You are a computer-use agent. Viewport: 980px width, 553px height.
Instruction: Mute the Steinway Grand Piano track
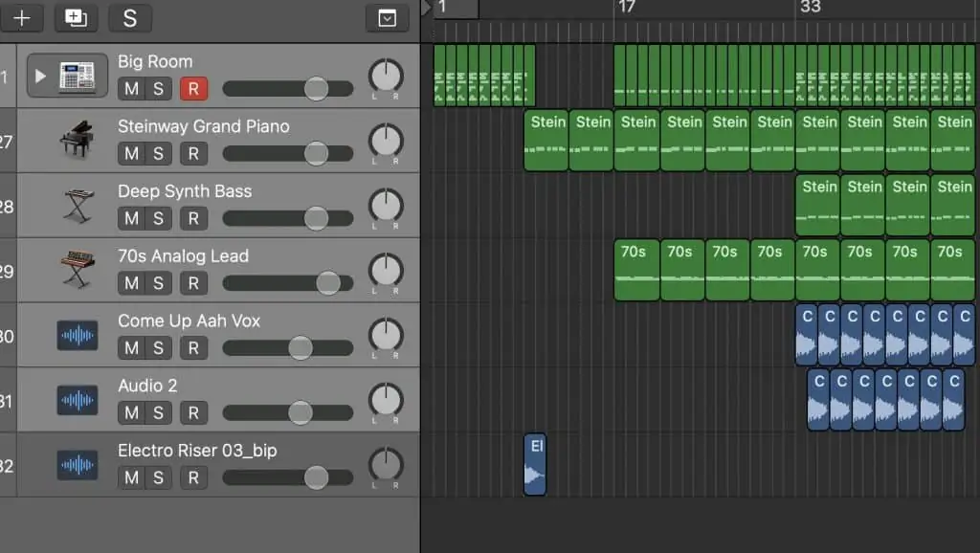(x=131, y=154)
